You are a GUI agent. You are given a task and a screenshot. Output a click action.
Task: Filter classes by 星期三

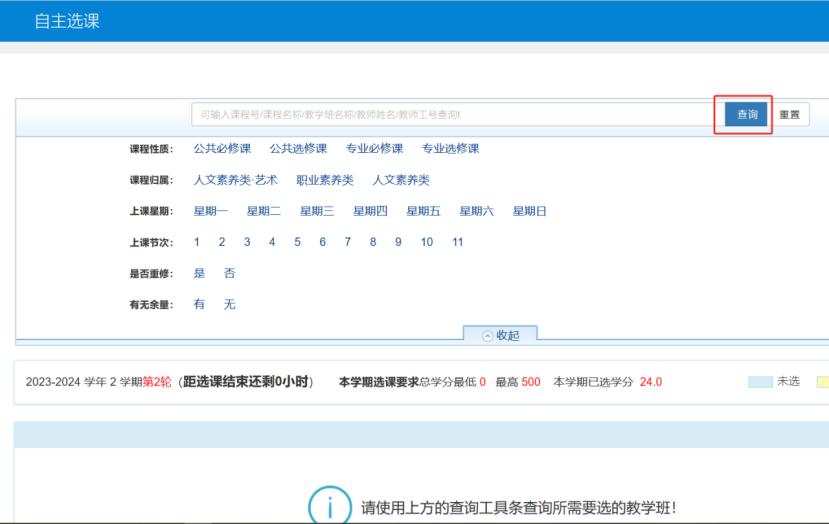click(317, 211)
